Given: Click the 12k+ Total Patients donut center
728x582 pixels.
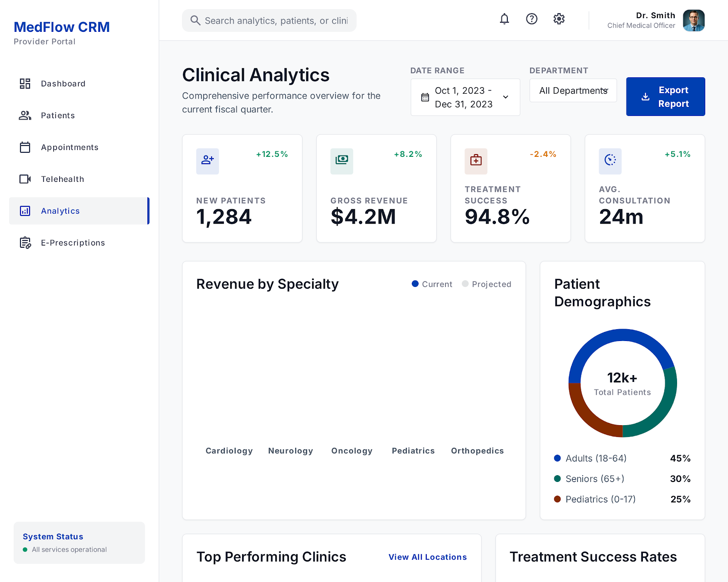Looking at the screenshot, I should click(622, 384).
